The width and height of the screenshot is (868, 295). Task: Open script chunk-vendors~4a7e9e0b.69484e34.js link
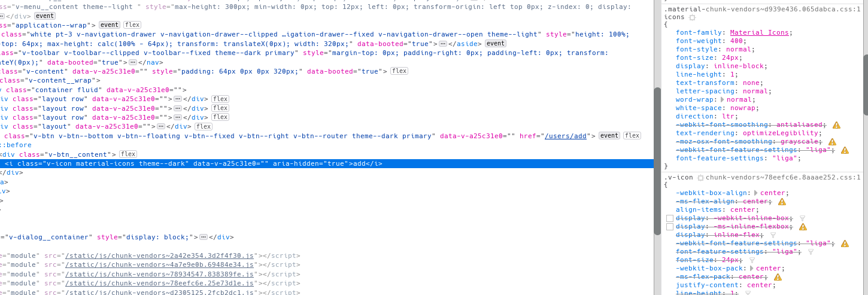(160, 264)
